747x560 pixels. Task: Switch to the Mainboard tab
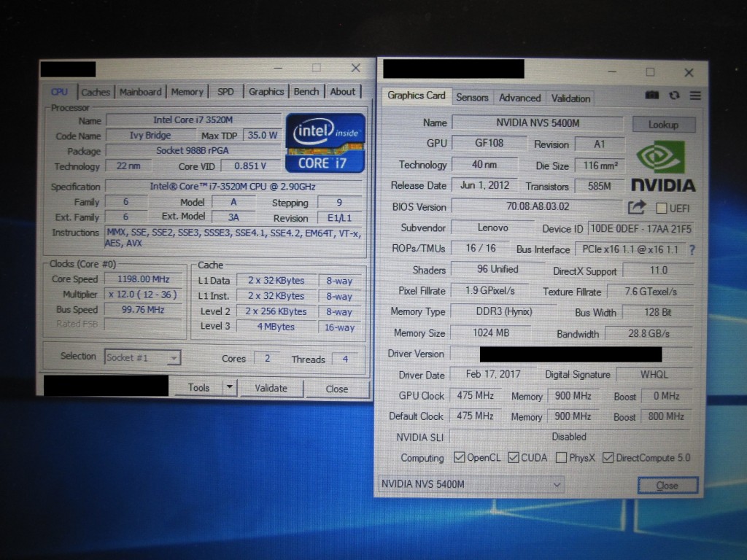coord(141,92)
